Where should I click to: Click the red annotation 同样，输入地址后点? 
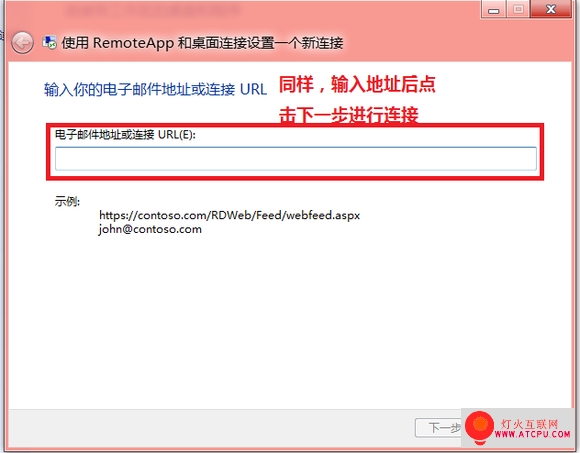click(357, 84)
